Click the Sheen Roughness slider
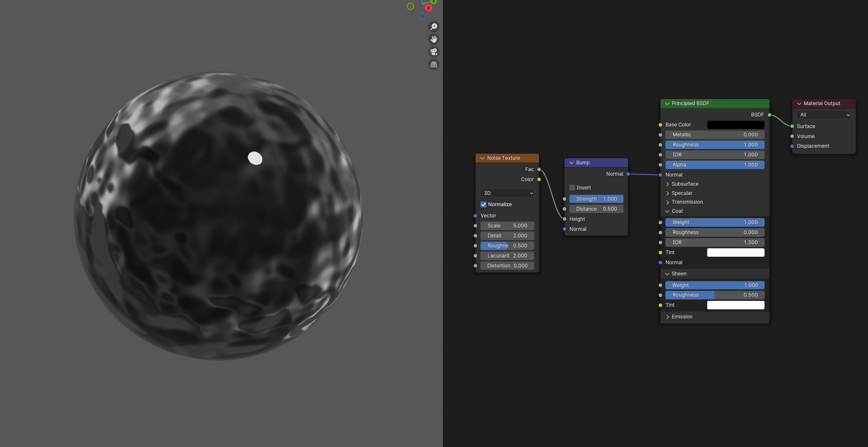This screenshot has width=868, height=447. (715, 295)
